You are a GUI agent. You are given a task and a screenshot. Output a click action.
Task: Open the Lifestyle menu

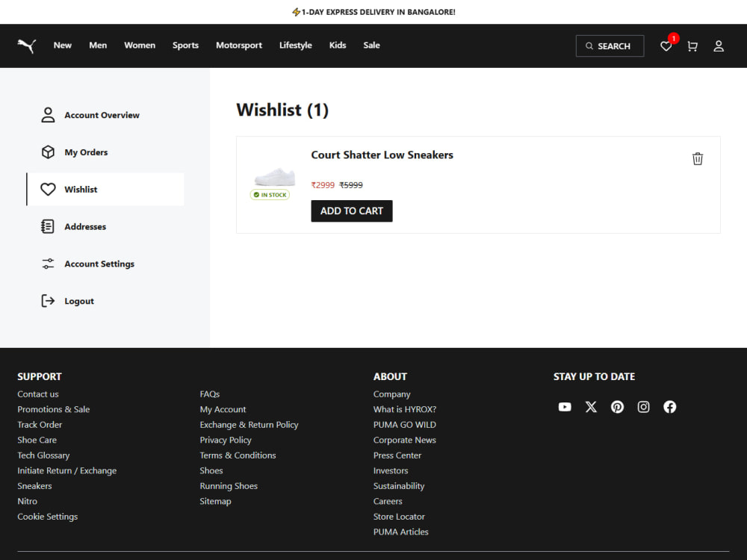295,46
